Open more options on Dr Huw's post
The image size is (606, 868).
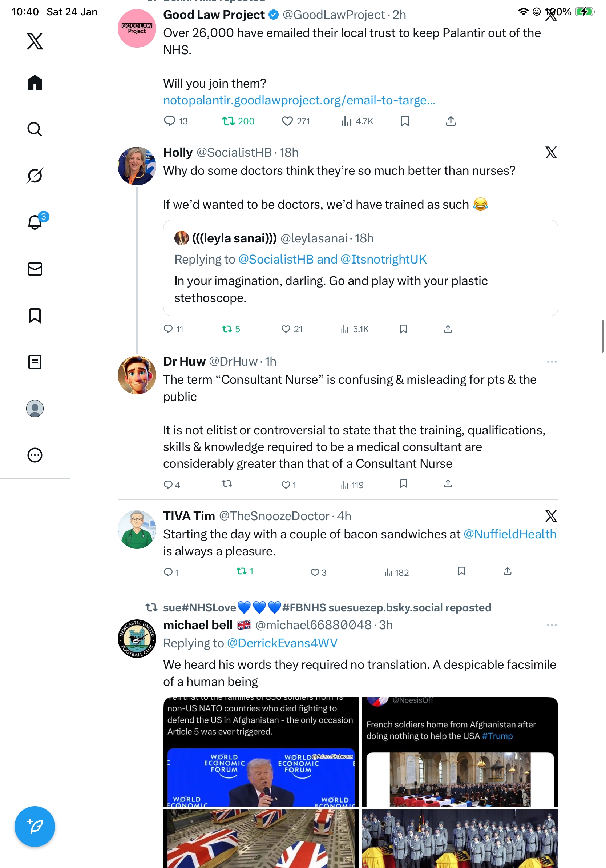[x=551, y=362]
